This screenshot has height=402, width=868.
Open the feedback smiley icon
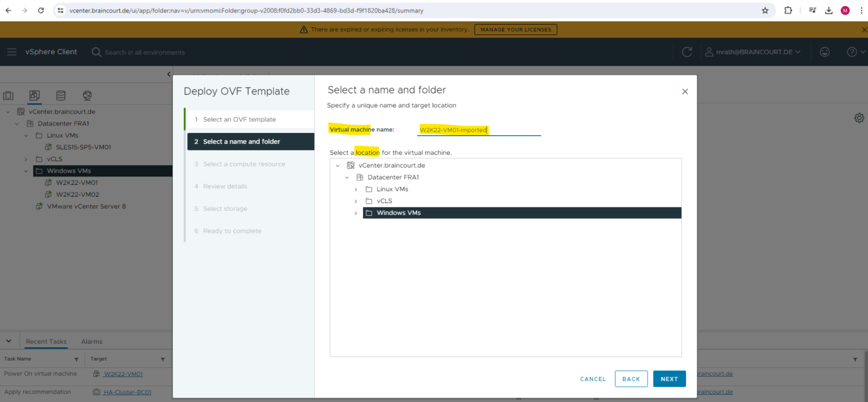(x=824, y=51)
